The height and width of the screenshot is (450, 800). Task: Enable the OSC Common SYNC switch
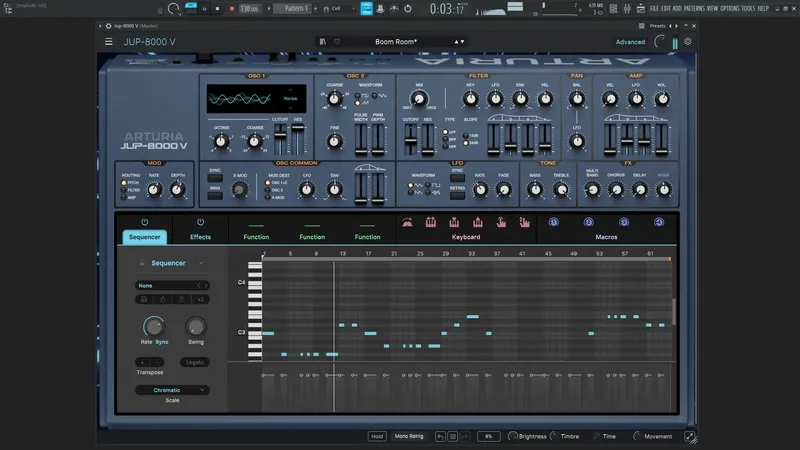coord(215,179)
